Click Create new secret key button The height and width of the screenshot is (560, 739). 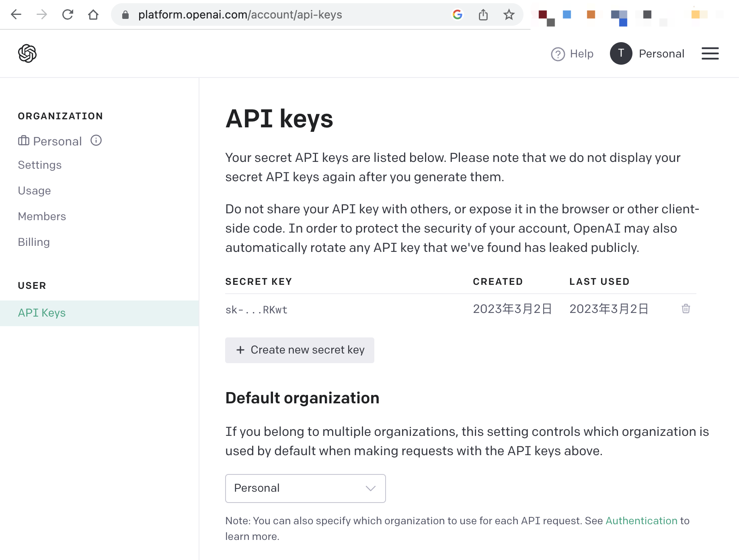click(300, 350)
